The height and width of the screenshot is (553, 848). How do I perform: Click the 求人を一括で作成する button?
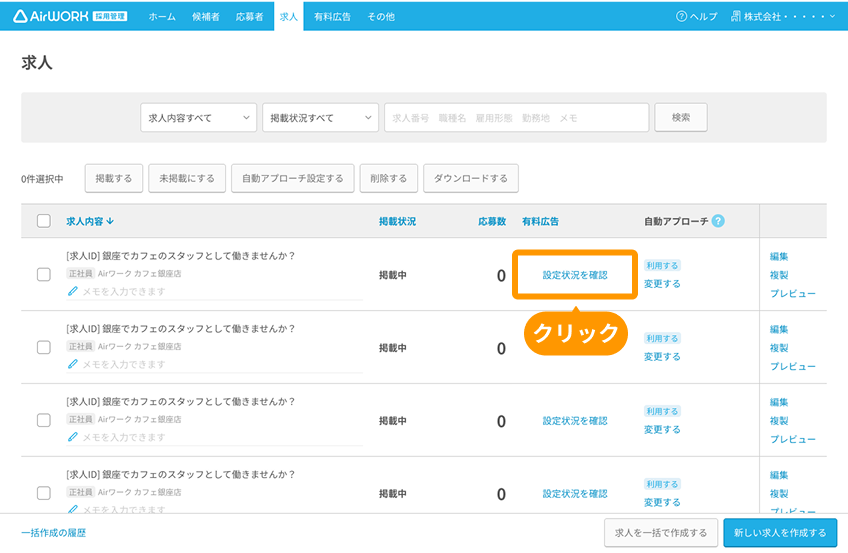[x=661, y=533]
